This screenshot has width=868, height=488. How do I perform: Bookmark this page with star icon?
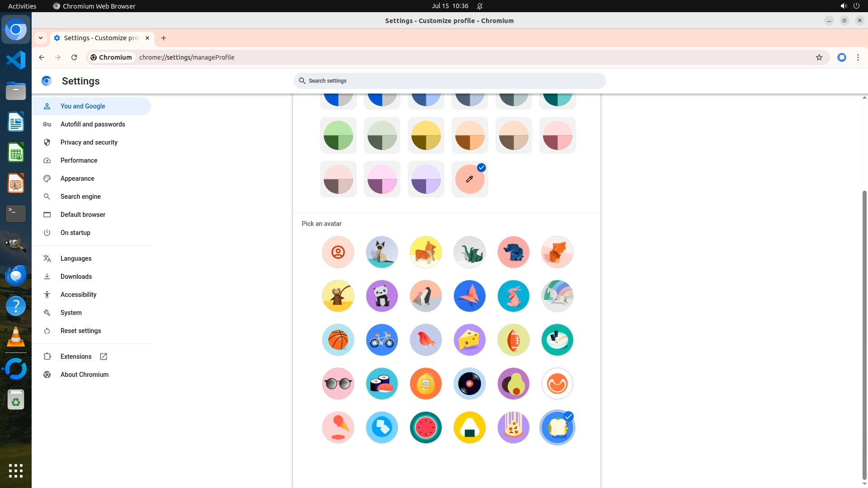coord(819,57)
